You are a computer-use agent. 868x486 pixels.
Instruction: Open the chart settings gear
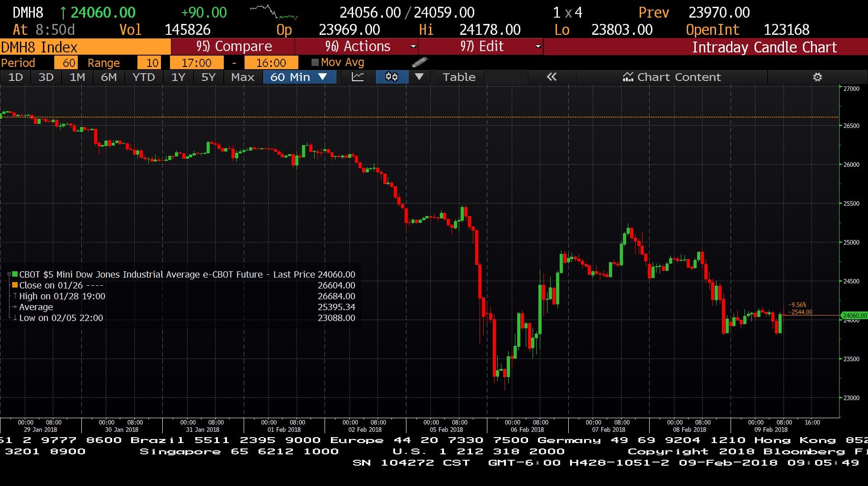[x=817, y=77]
